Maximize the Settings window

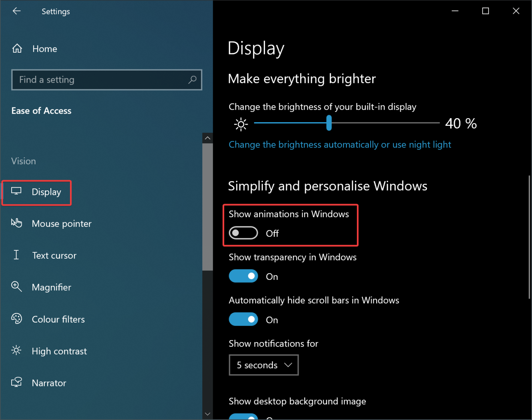click(485, 11)
